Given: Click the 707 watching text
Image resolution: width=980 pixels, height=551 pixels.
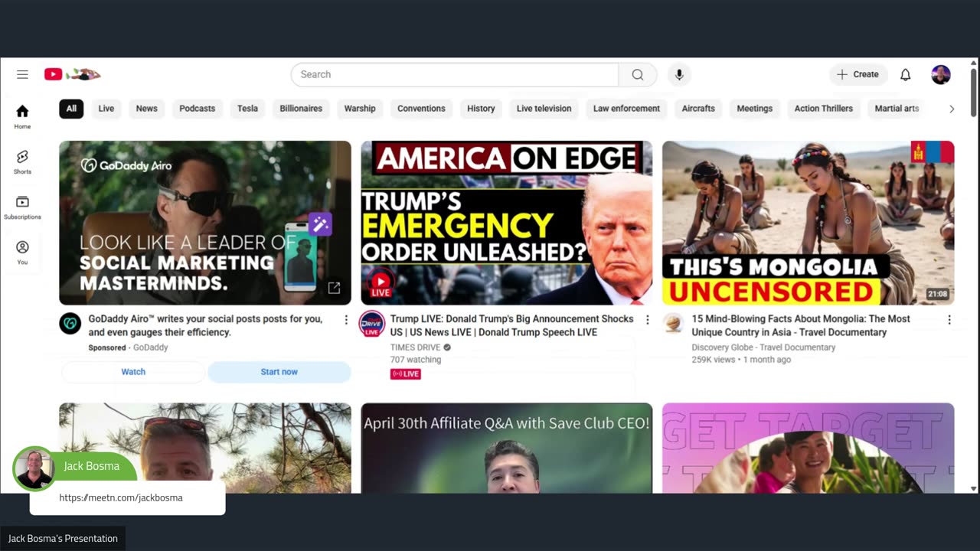Looking at the screenshot, I should click(416, 360).
